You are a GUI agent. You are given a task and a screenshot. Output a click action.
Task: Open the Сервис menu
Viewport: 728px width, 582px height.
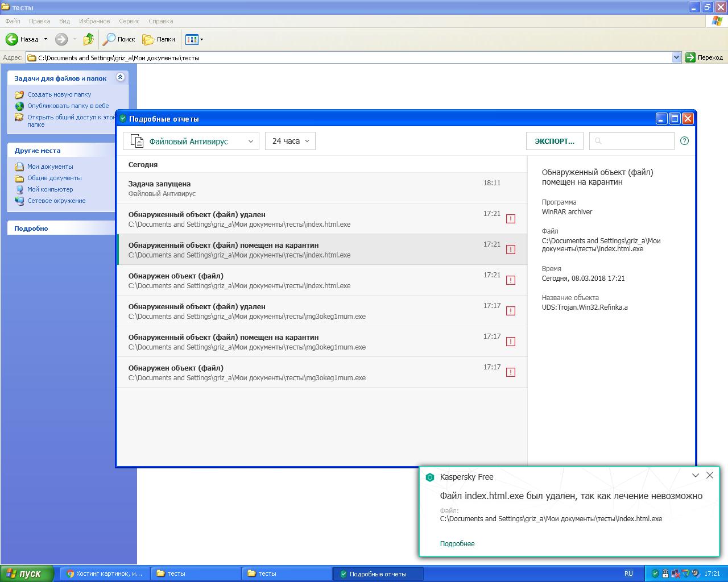click(129, 21)
